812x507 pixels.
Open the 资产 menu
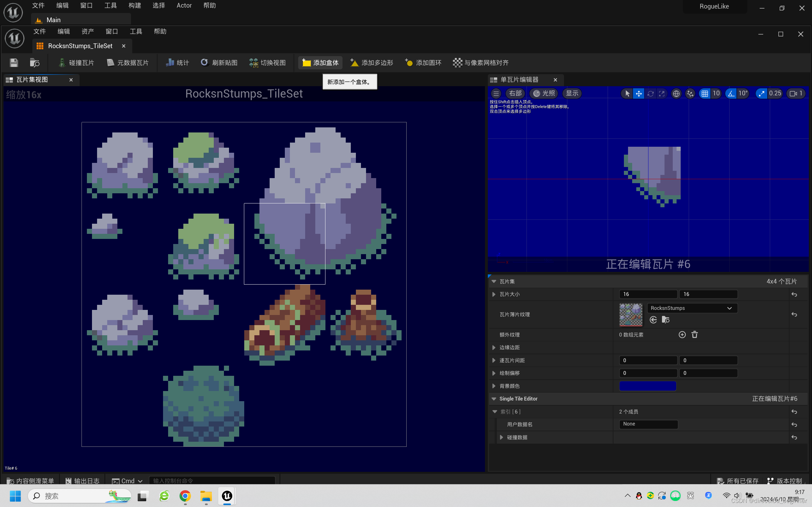[x=88, y=31]
